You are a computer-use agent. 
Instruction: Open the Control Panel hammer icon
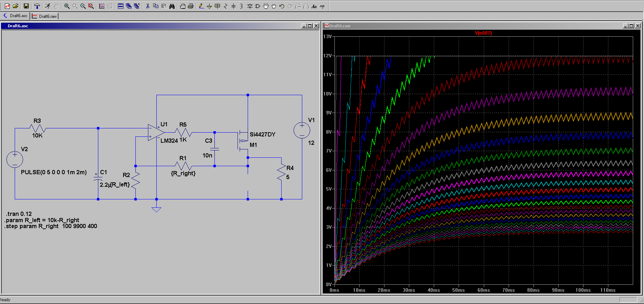pyautogui.click(x=37, y=6)
